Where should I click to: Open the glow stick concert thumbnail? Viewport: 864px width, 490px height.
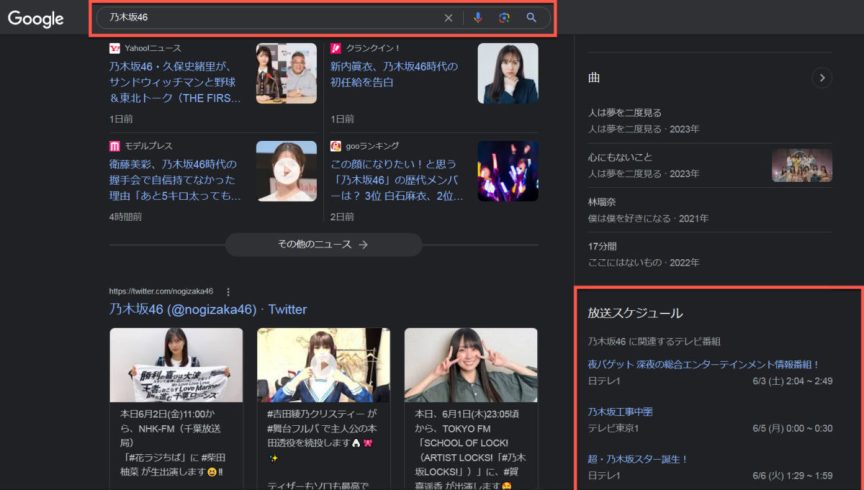tap(508, 171)
